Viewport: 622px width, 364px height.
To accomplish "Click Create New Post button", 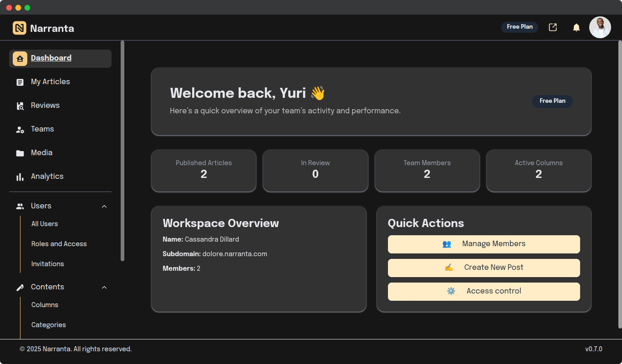I will [x=484, y=268].
